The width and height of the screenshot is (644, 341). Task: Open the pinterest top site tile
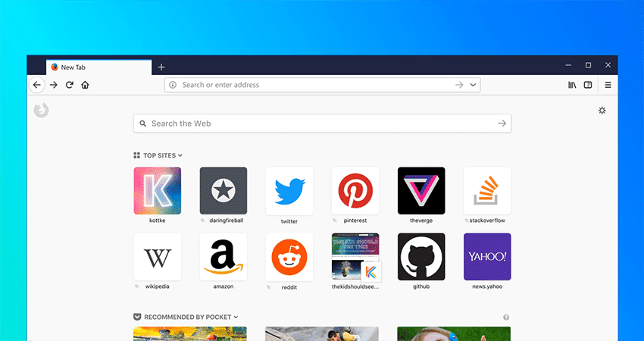point(355,191)
